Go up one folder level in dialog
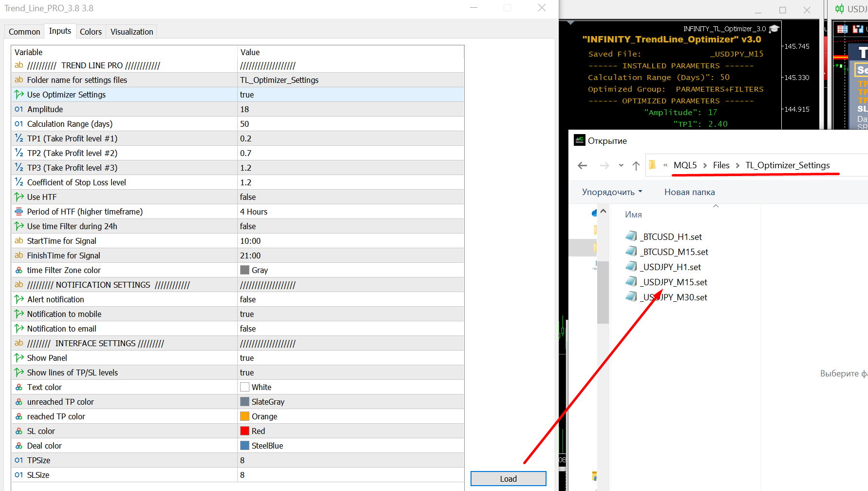 (x=636, y=166)
